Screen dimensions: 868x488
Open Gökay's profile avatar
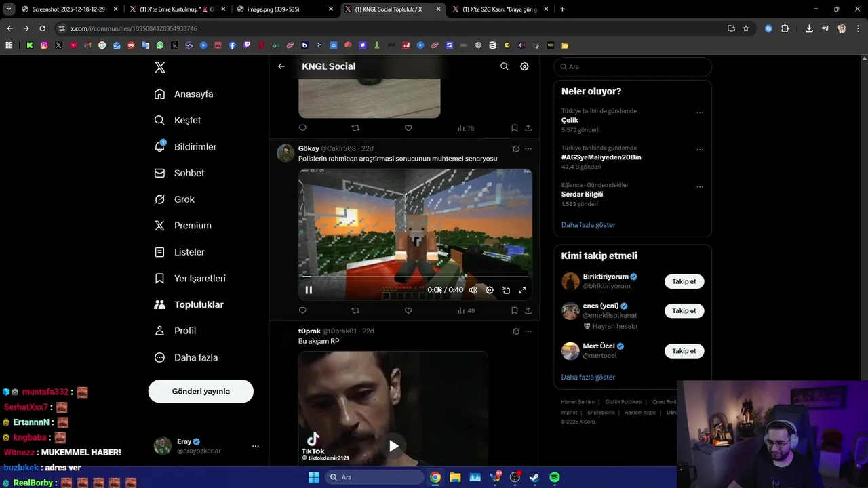[x=285, y=152]
